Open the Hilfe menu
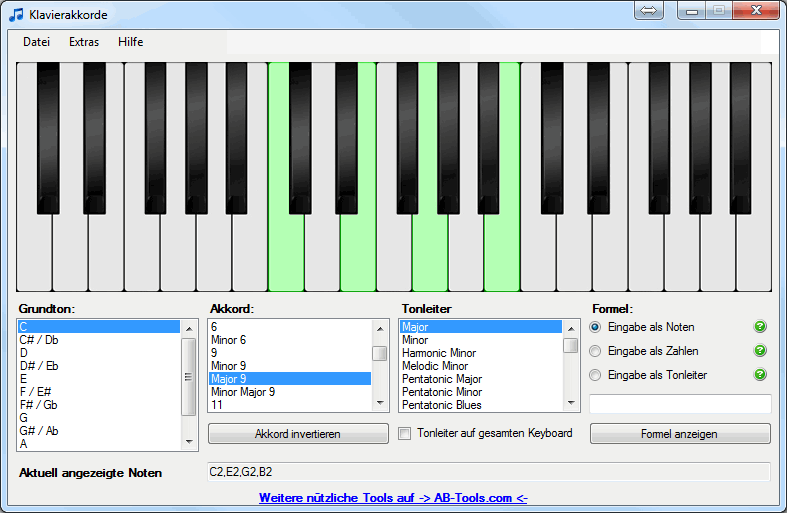Screen dimensions: 787x513 pyautogui.click(x=130, y=42)
